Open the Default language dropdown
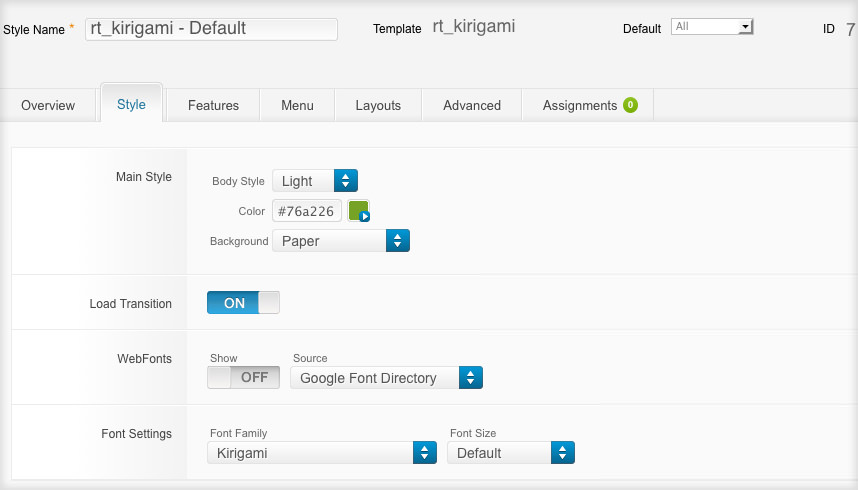Viewport: 858px width, 490px height. 712,27
